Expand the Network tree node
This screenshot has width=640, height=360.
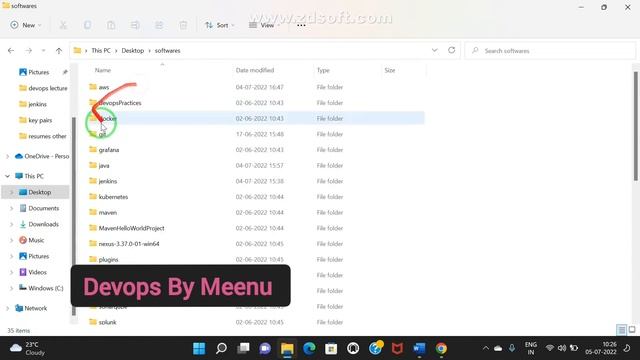point(7,308)
